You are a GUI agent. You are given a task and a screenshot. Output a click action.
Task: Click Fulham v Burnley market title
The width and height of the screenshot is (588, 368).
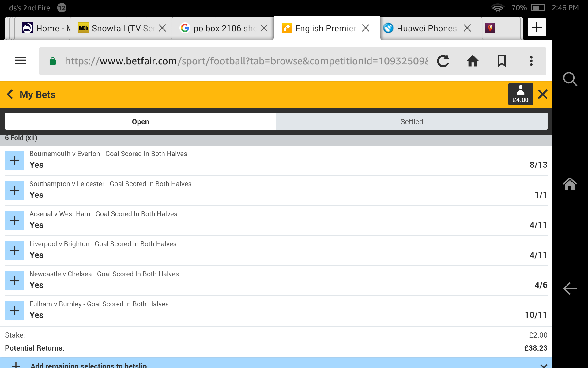click(99, 304)
